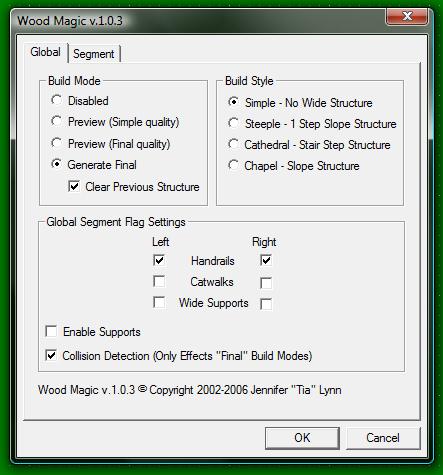Toggle the right Handrails checkbox
Viewport: 443px width, 475px height.
pyautogui.click(x=266, y=260)
